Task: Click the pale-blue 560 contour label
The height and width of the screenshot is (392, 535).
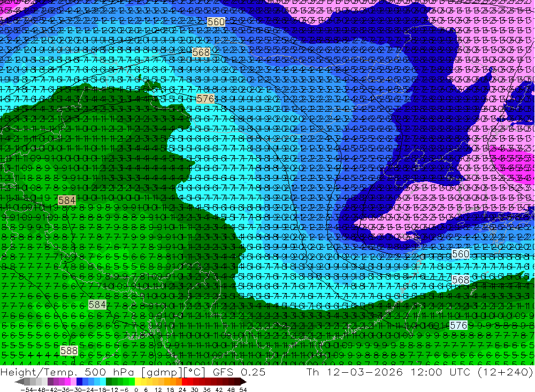Action: 461,254
